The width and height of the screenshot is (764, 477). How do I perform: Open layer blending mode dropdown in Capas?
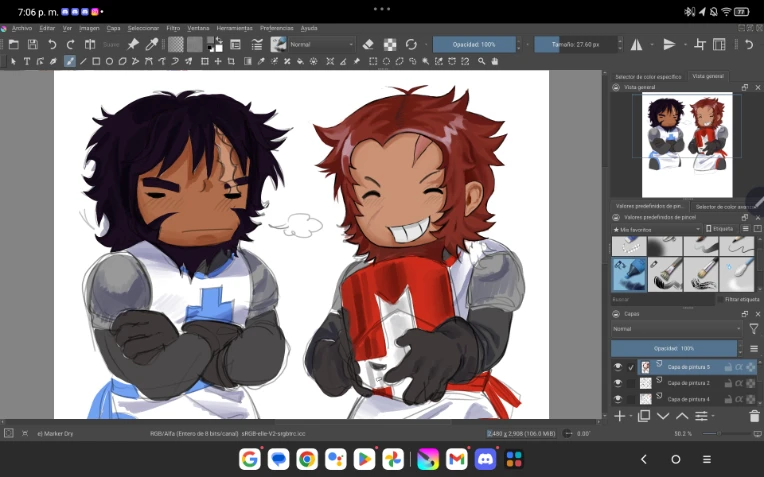pyautogui.click(x=676, y=329)
